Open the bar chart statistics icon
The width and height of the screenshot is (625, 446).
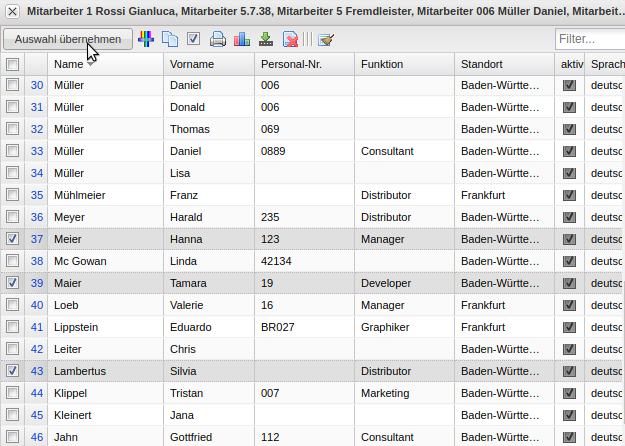click(x=242, y=39)
